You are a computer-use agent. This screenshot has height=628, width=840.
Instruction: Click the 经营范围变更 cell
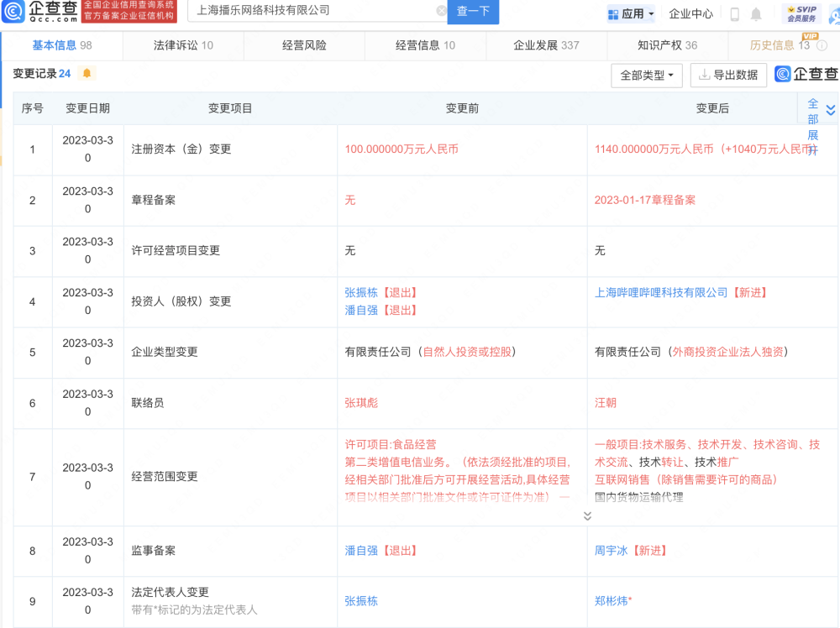pos(230,477)
